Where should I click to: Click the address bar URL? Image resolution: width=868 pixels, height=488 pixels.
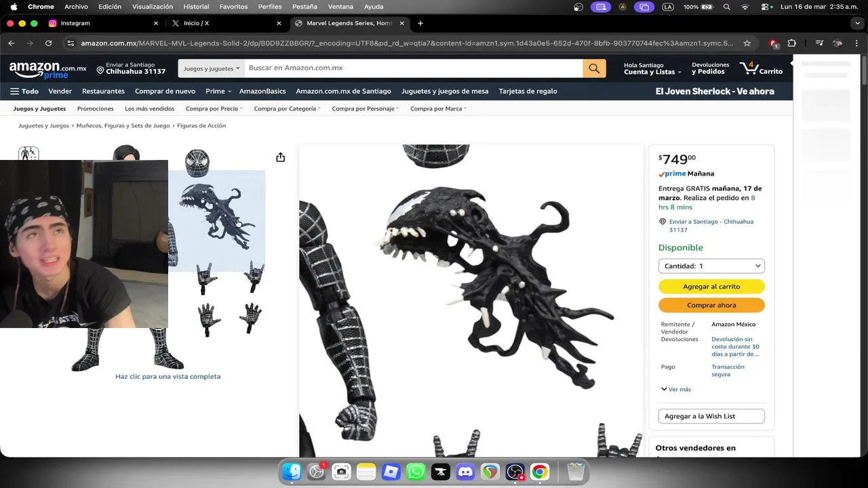(407, 43)
